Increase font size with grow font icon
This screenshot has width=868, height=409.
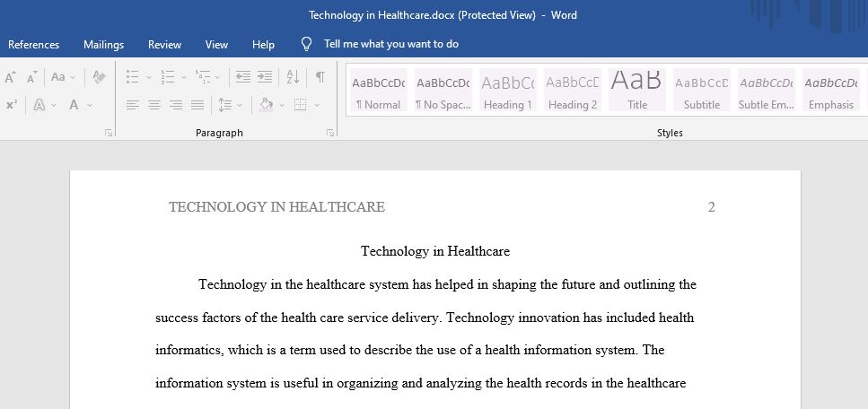click(x=10, y=77)
